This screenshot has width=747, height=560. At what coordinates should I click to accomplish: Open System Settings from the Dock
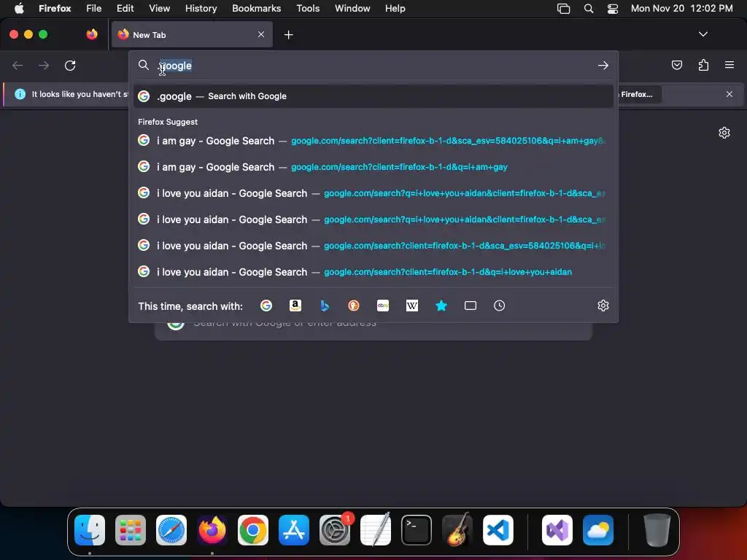[x=335, y=530]
